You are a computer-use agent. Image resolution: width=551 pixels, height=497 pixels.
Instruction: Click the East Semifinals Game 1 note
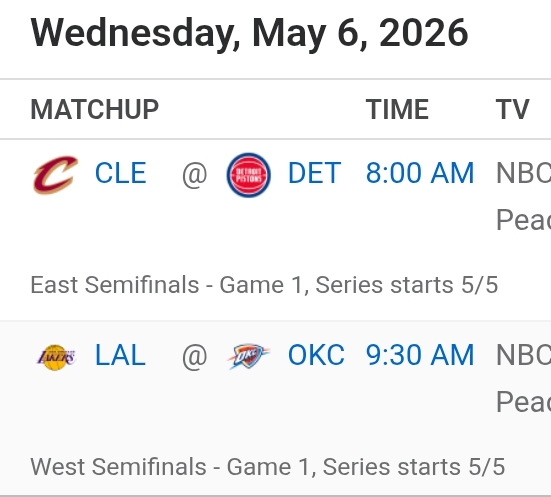(264, 285)
